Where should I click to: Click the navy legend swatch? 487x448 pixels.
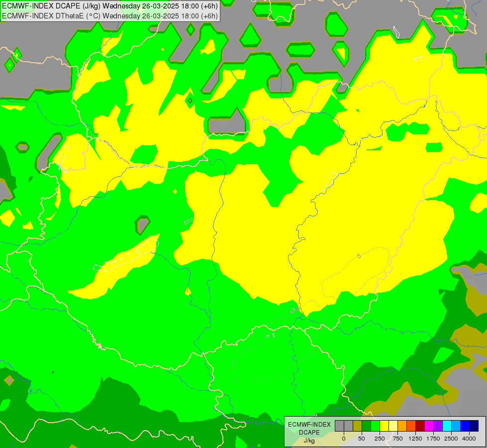474,426
